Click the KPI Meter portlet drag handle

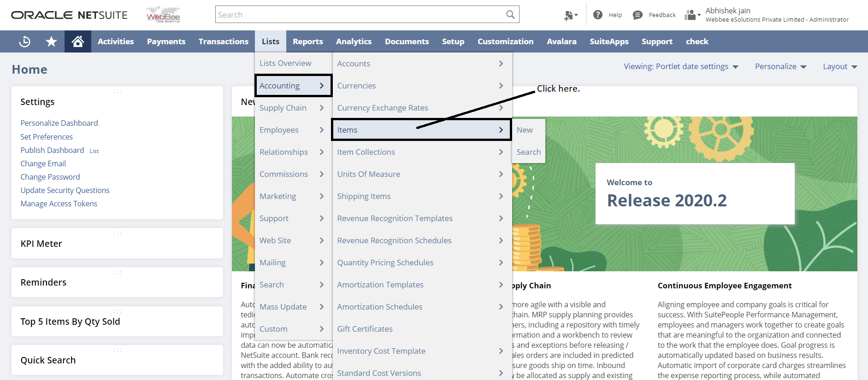[x=118, y=233]
